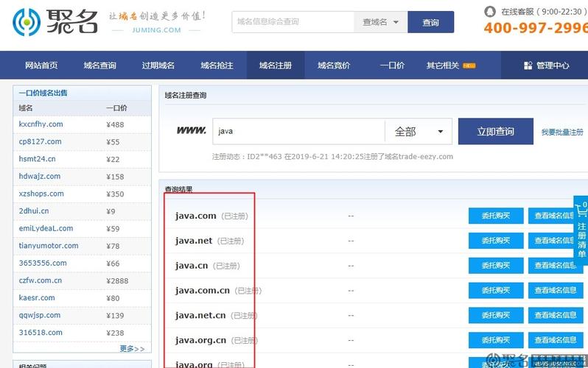
Task: Click the java.net.cn result domain name
Action: tap(200, 316)
